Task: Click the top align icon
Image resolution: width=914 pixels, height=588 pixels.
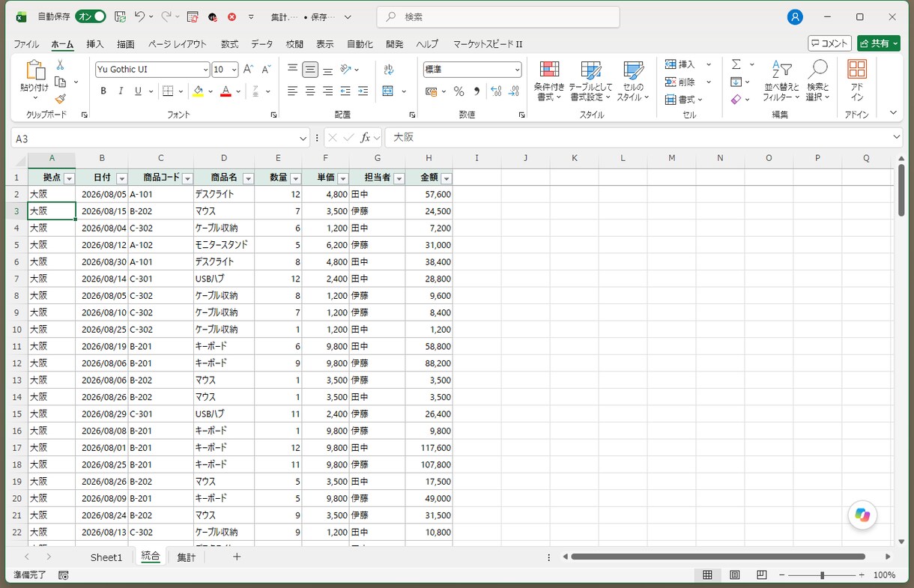Action: coord(293,70)
